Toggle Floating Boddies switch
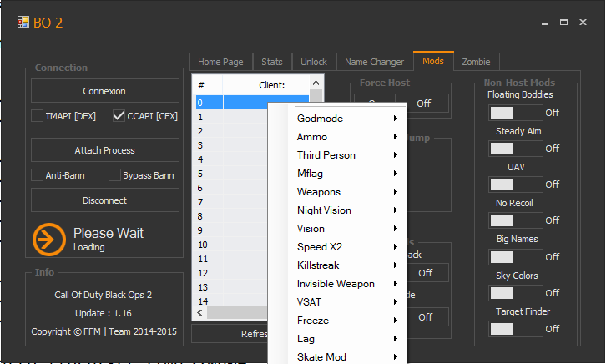 point(516,113)
